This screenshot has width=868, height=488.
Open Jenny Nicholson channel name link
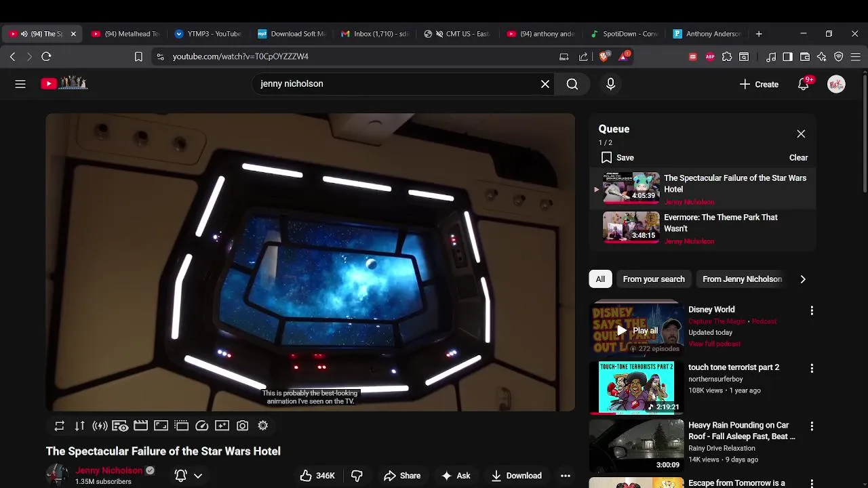[x=109, y=470]
